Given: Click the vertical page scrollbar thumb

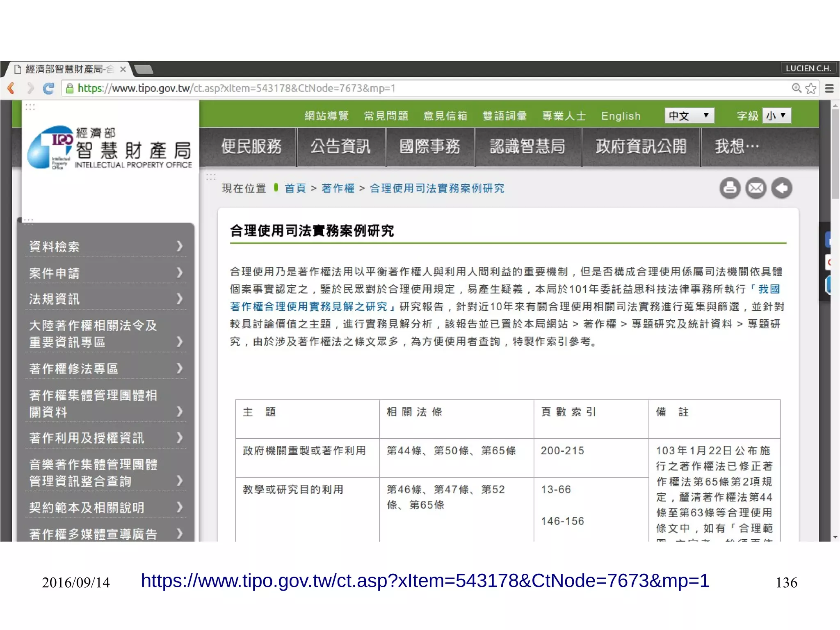Looking at the screenshot, I should pos(835,154).
